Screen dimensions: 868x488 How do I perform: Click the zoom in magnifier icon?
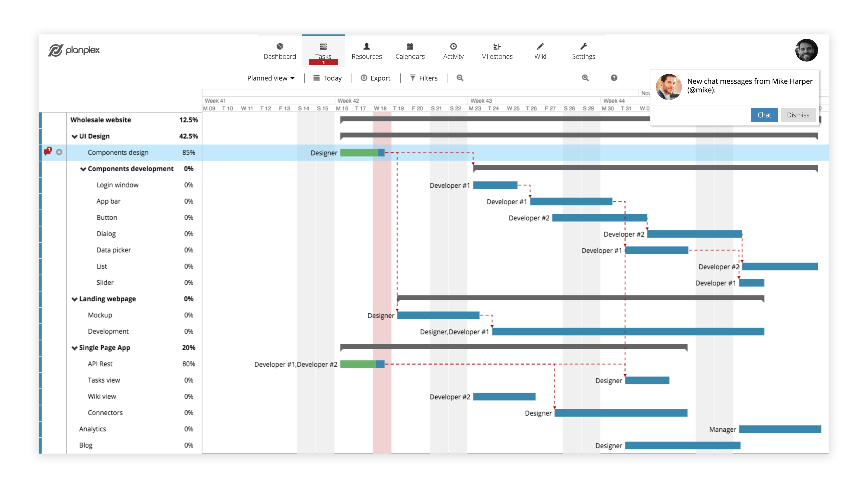[585, 78]
